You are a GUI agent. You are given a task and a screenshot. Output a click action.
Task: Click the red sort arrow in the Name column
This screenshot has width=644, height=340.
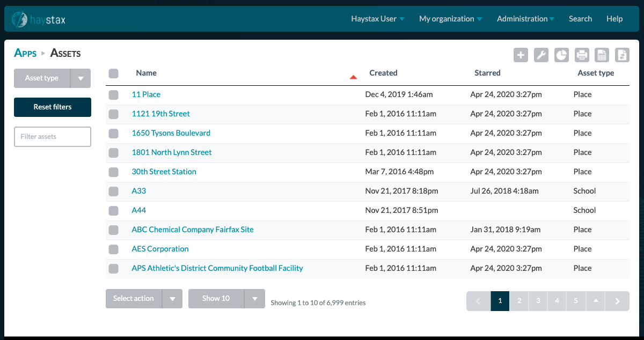click(x=353, y=77)
